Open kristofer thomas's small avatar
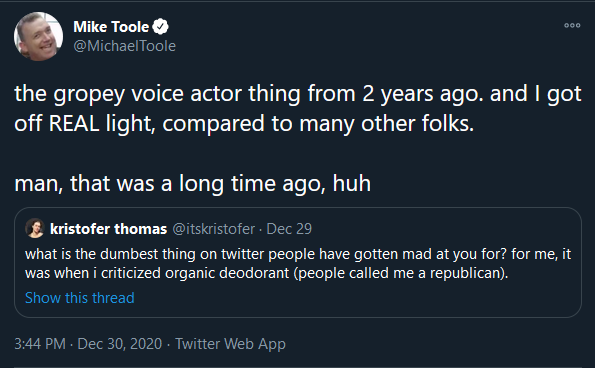 [x=35, y=228]
